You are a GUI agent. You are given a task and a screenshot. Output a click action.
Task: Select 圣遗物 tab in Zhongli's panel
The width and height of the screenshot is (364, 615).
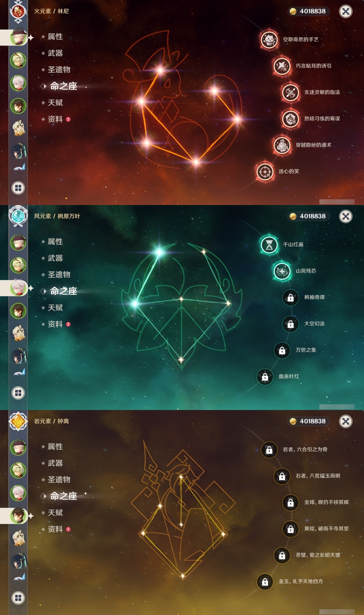59,480
